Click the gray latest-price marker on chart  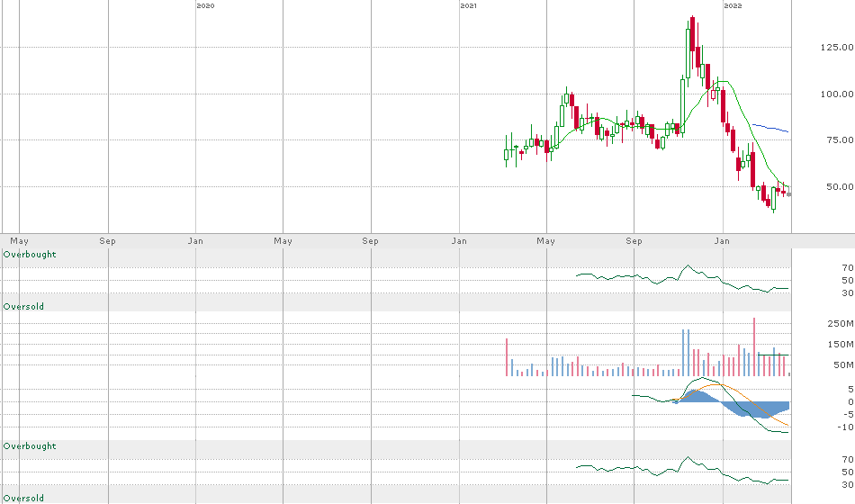pos(789,194)
